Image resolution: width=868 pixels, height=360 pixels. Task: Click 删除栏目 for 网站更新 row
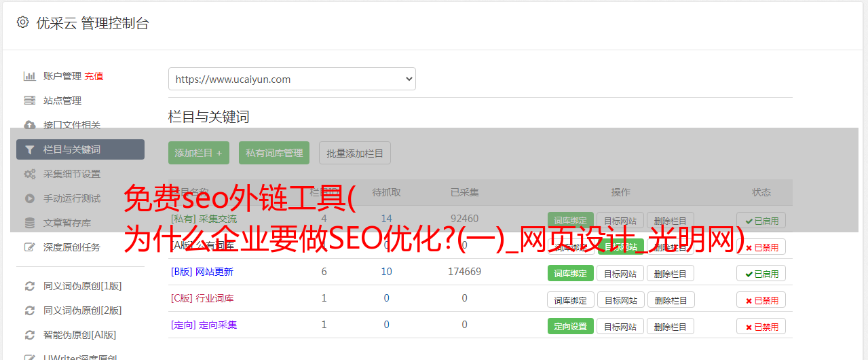click(x=671, y=274)
